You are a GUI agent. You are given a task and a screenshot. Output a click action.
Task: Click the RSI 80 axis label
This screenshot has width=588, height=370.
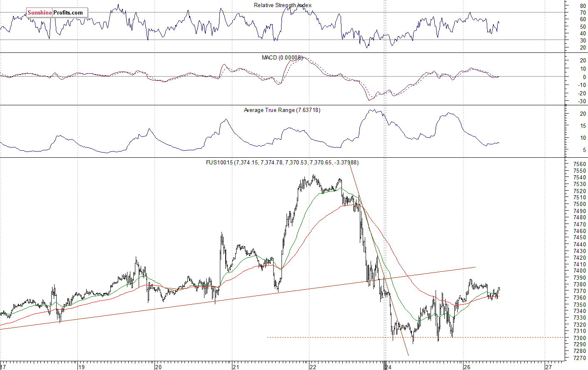click(583, 6)
